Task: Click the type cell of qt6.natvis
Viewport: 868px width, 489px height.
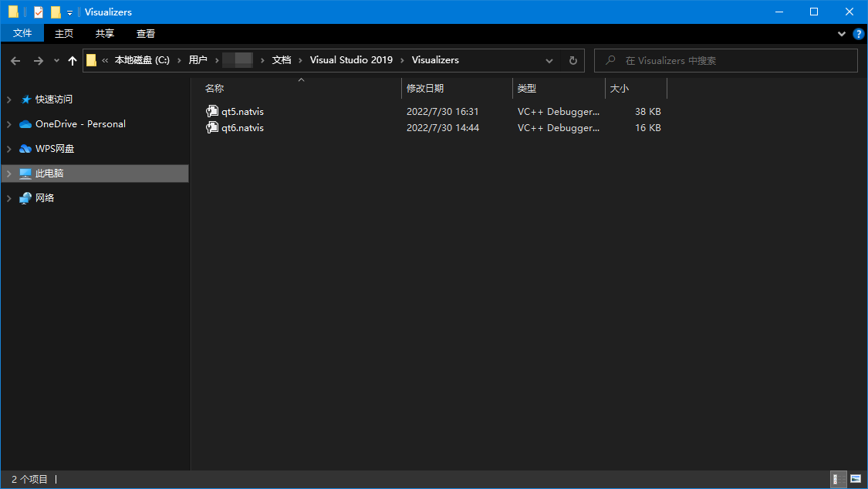Action: coord(558,128)
